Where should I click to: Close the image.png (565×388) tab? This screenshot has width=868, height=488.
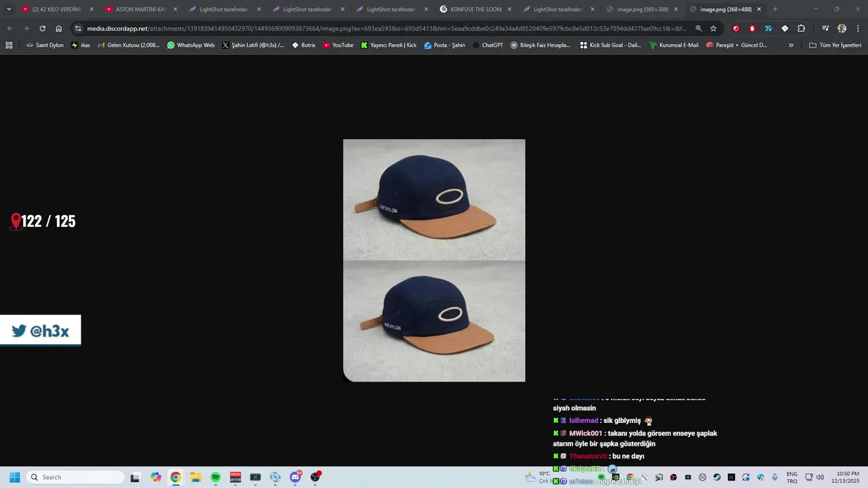pos(675,9)
